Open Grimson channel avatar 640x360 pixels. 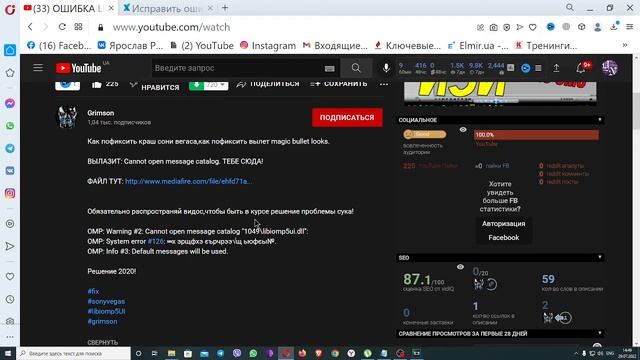tap(67, 117)
